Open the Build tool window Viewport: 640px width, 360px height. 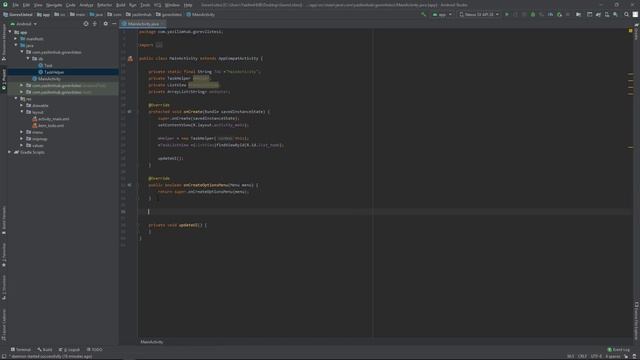click(45, 350)
